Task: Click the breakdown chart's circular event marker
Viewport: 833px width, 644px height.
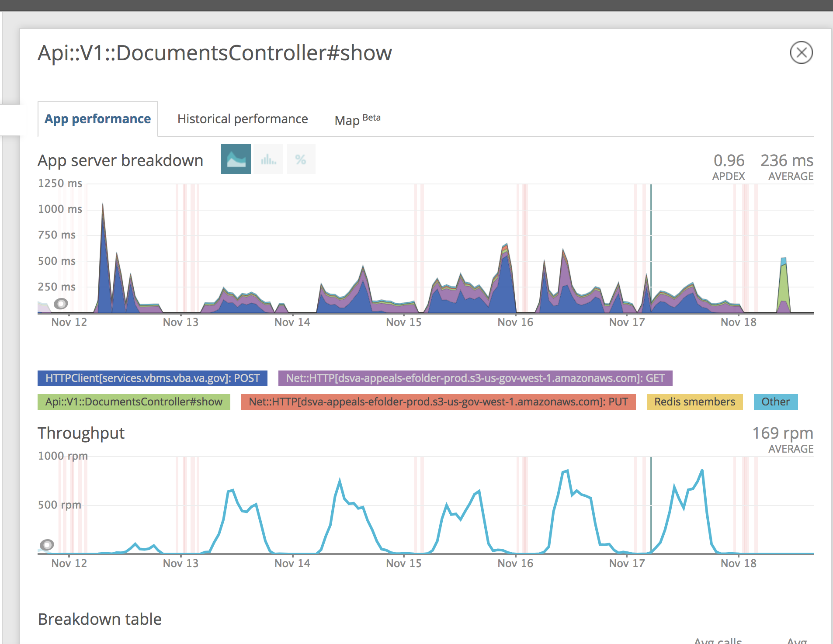Action: point(61,303)
